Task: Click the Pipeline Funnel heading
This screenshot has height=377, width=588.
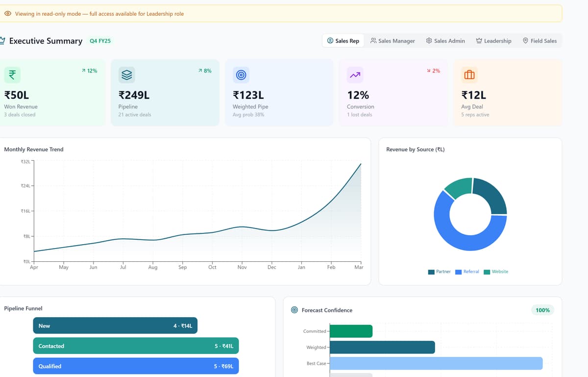Action: [23, 308]
